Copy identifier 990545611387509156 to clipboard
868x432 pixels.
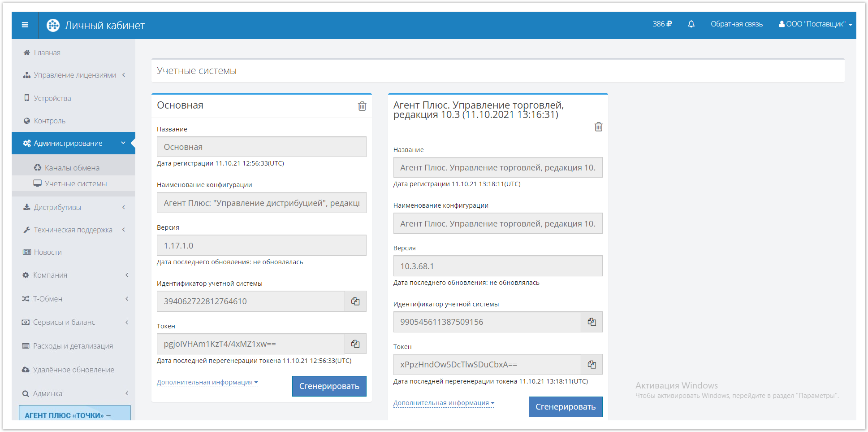coord(592,322)
